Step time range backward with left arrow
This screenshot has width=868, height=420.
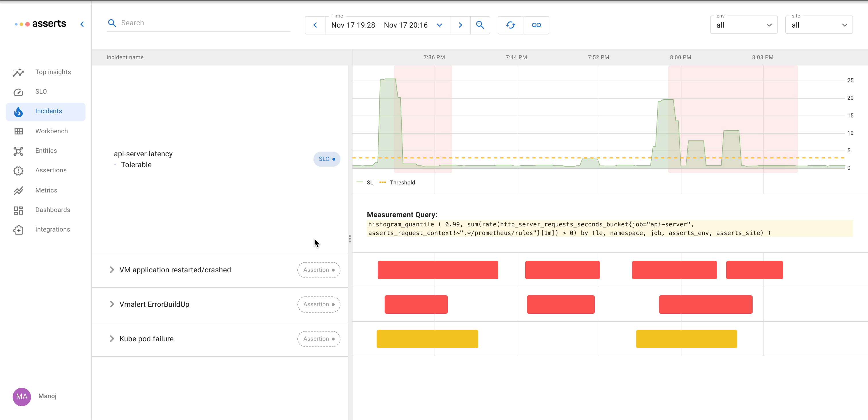coord(315,25)
